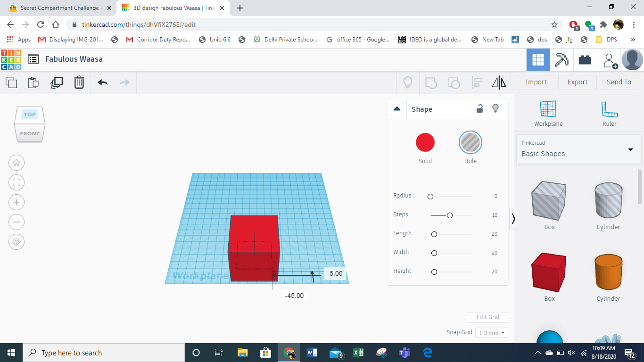Click the Import button
This screenshot has height=362, width=644.
pos(536,82)
